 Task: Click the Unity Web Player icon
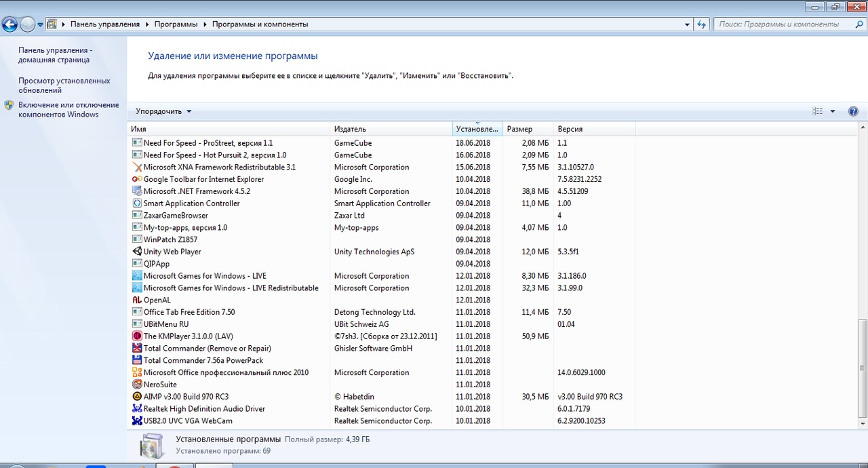click(x=137, y=252)
